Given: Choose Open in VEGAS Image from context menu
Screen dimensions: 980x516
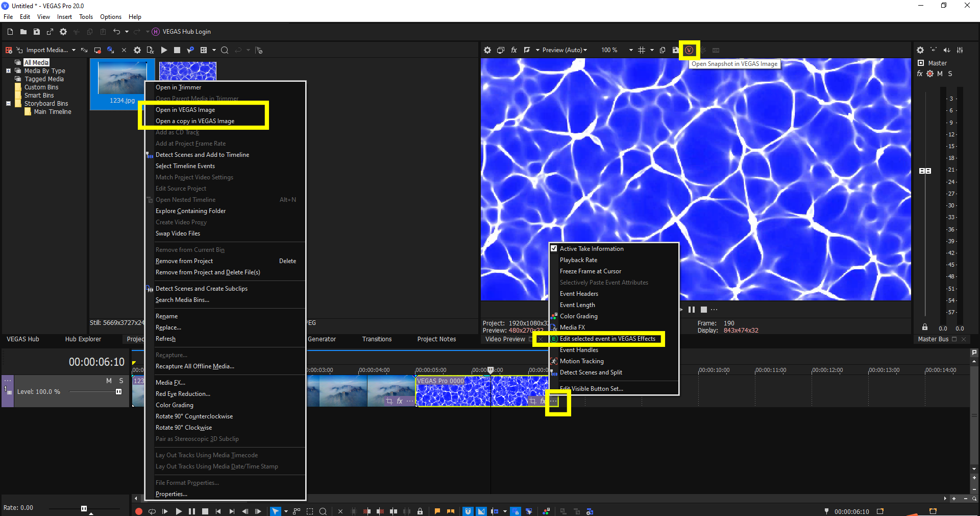Looking at the screenshot, I should [x=185, y=110].
